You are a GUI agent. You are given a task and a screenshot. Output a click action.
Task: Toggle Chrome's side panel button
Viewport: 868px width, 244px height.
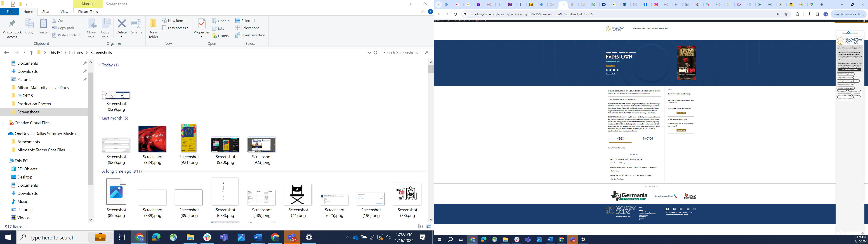pyautogui.click(x=817, y=14)
